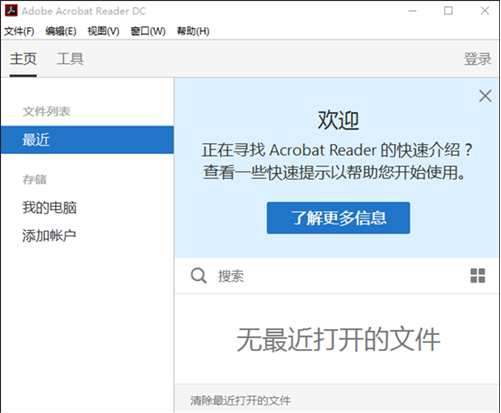This screenshot has height=413, width=501.
Task: Maximize the Acrobat Reader window
Action: pos(448,11)
